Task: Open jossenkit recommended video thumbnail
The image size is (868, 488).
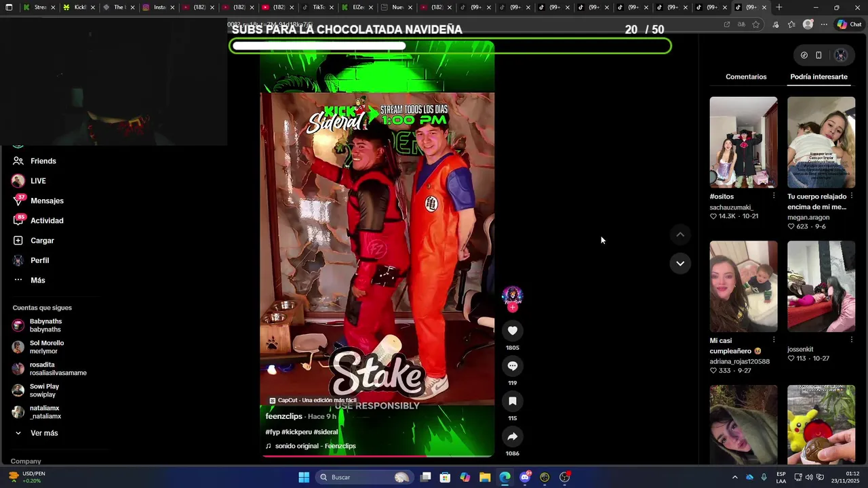Action: [x=821, y=287]
